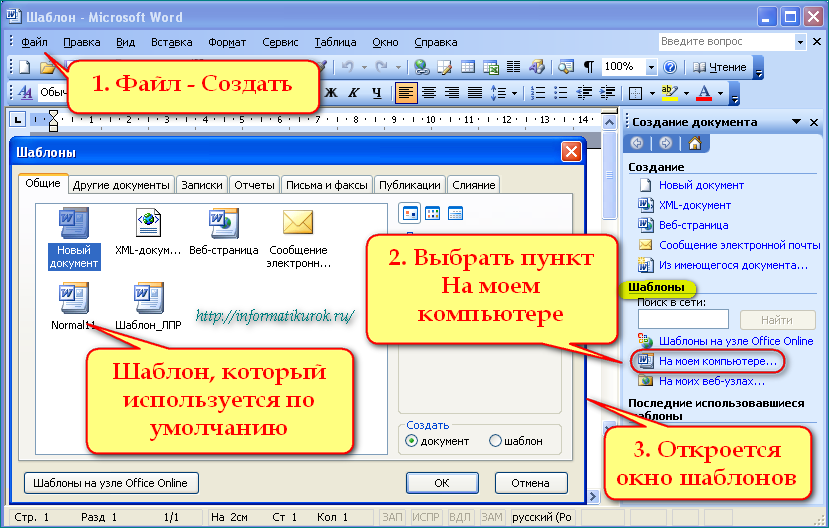Show paragraph marks with the ¶ icon
The height and width of the screenshot is (528, 829).
[x=588, y=67]
